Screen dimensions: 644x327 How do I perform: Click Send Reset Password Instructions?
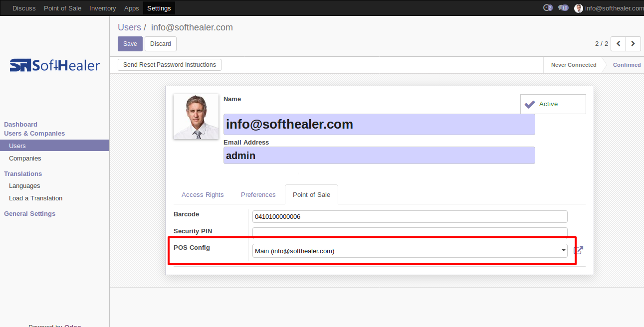(x=170, y=65)
